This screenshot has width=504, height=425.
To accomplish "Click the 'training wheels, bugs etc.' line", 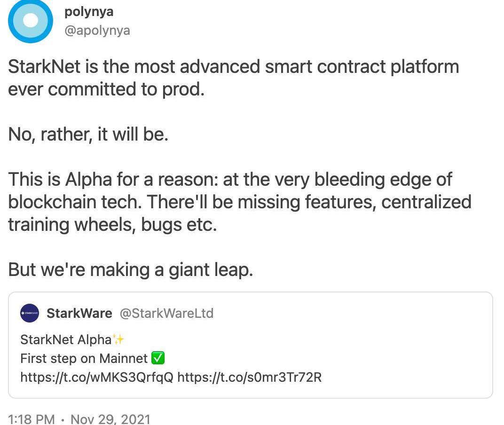I will [112, 225].
